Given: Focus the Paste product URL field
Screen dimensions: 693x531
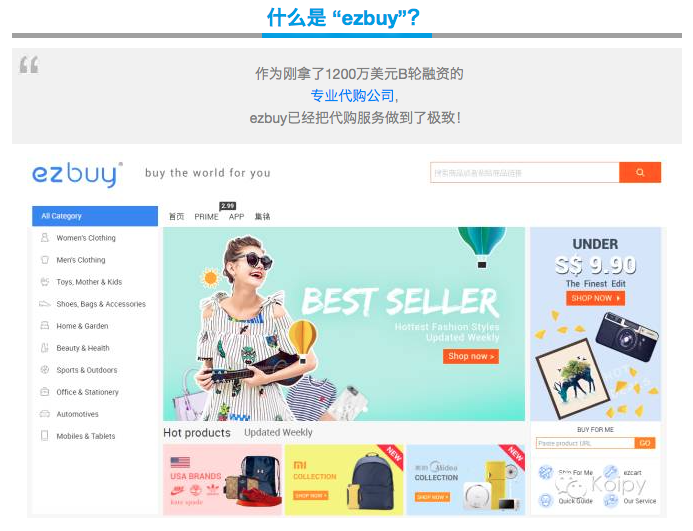Looking at the screenshot, I should point(585,443).
